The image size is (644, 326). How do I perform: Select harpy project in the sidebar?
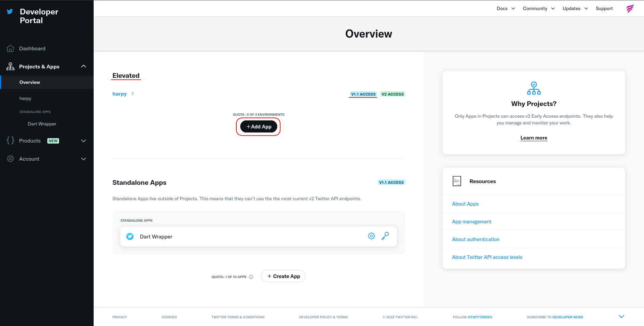pos(25,98)
